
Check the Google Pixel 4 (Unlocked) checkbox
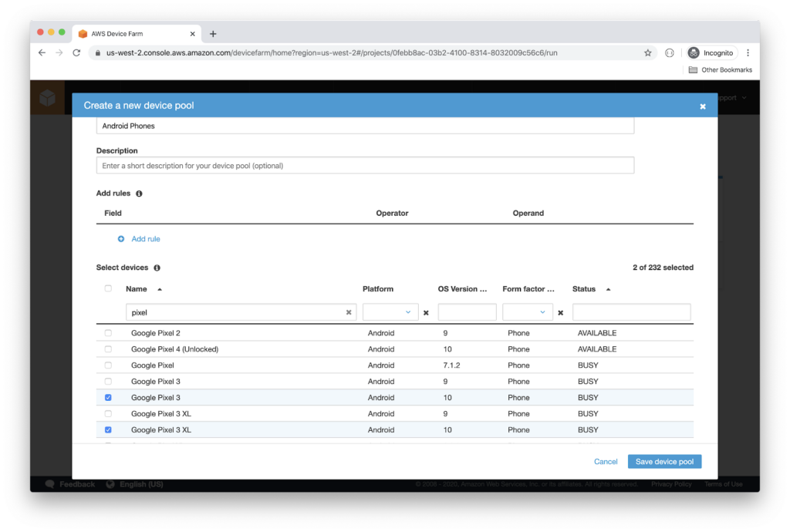[x=108, y=349]
